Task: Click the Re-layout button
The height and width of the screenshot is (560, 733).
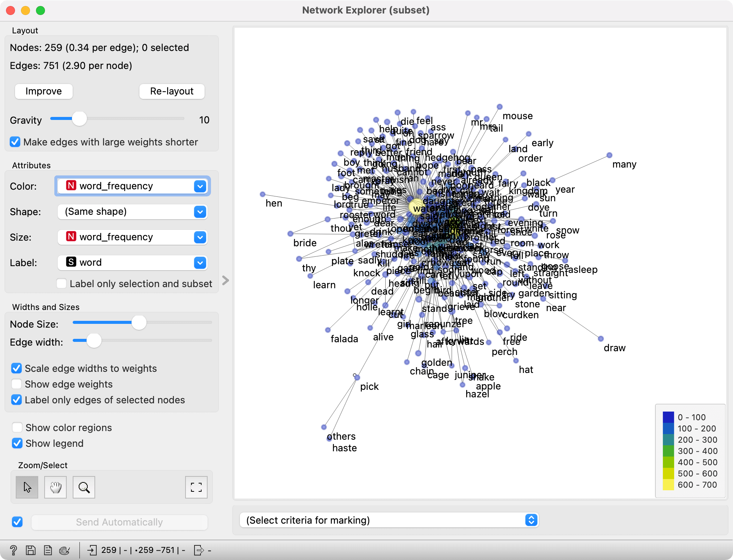Action: pyautogui.click(x=172, y=91)
